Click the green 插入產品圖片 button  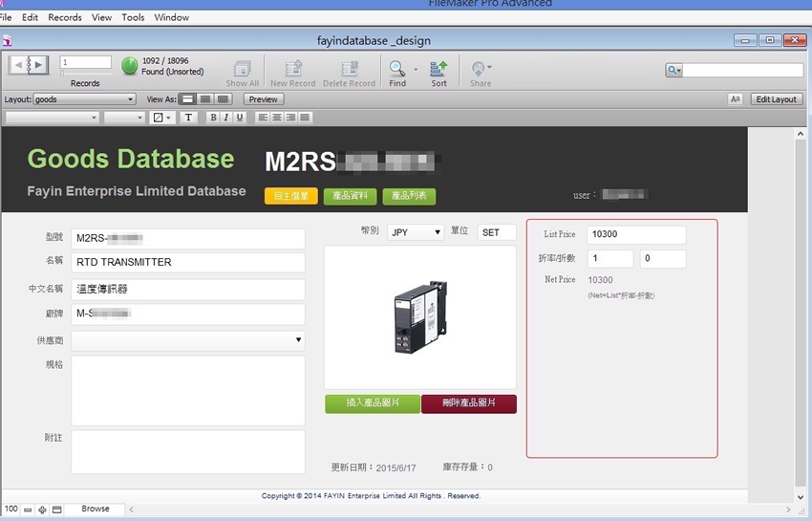[372, 403]
